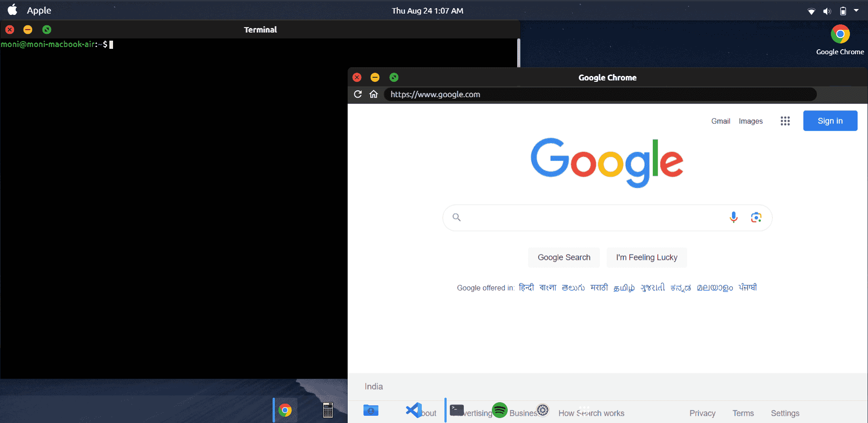Click the Google Search button
Image resolution: width=868 pixels, height=423 pixels.
[x=564, y=257]
